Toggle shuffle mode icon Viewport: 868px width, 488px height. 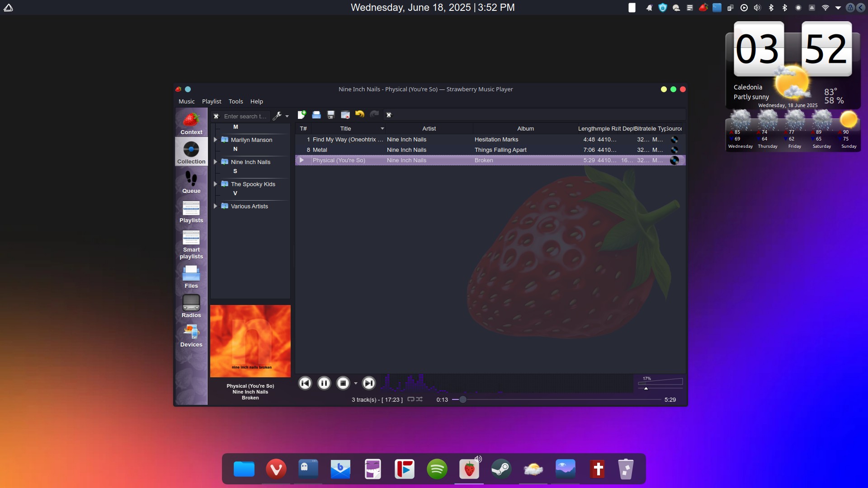420,399
